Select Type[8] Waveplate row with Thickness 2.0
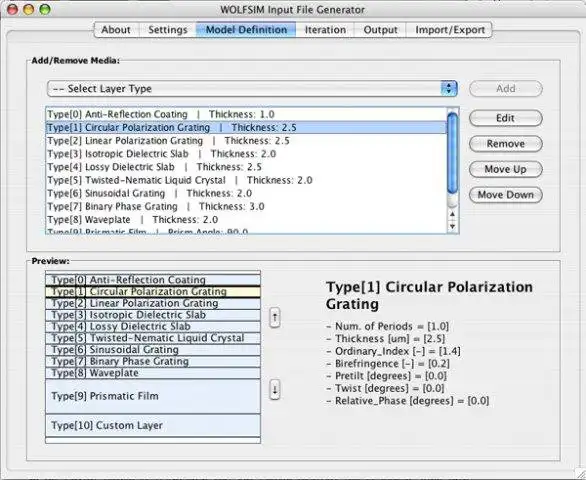 coord(246,220)
